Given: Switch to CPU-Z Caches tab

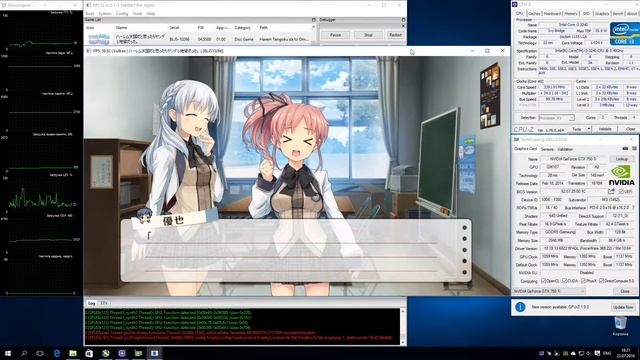Looking at the screenshot, I should pos(534,13).
